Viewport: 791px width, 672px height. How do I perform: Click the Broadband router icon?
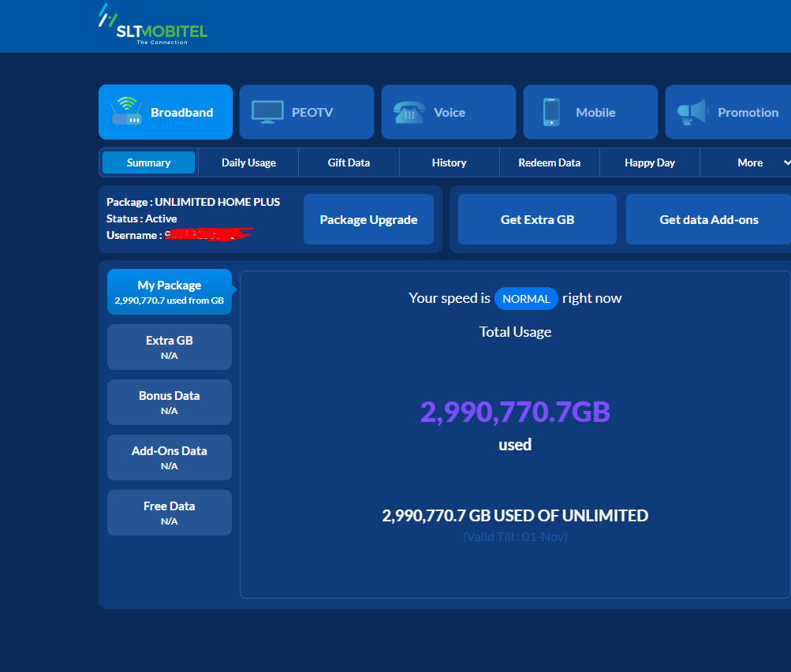pos(126,111)
